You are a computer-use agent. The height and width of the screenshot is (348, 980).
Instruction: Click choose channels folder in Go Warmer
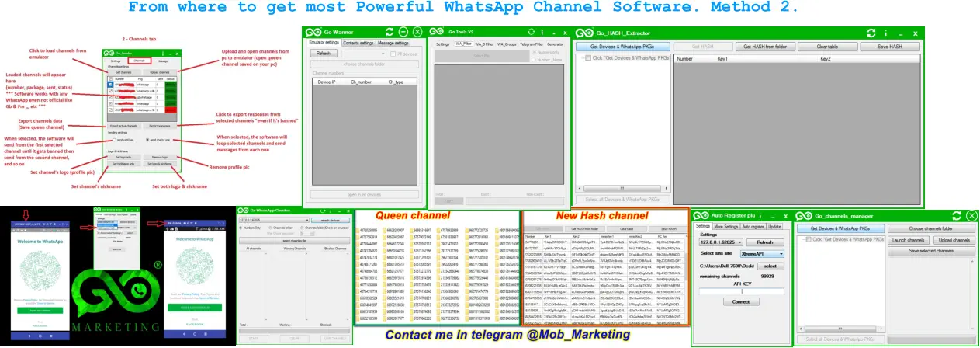click(x=364, y=64)
